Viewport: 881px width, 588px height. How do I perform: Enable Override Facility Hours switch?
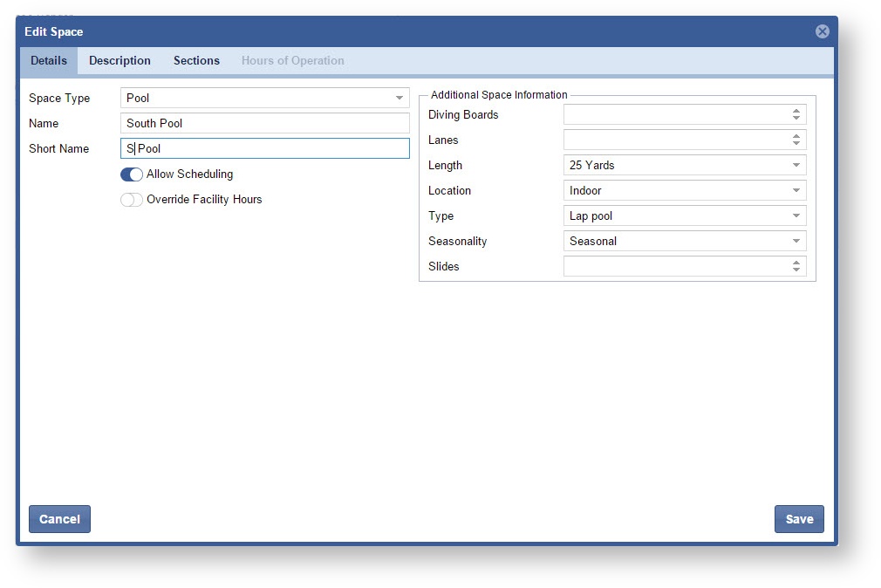coord(132,200)
